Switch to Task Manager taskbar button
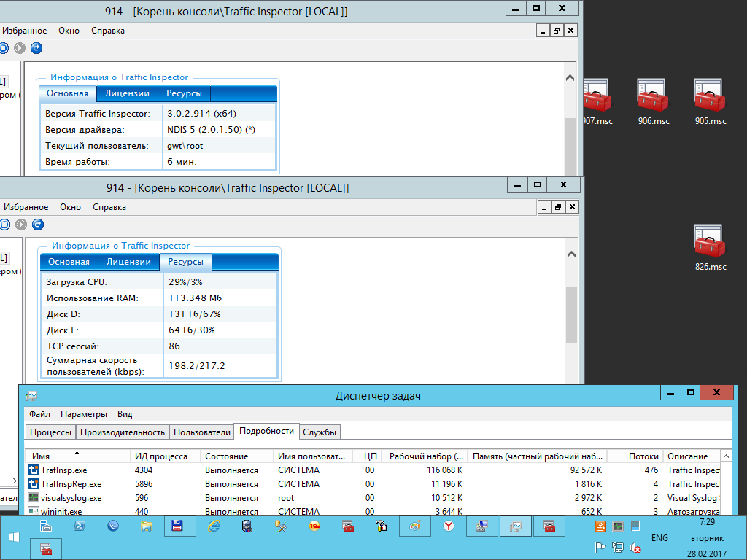747x560 pixels. coord(516,526)
